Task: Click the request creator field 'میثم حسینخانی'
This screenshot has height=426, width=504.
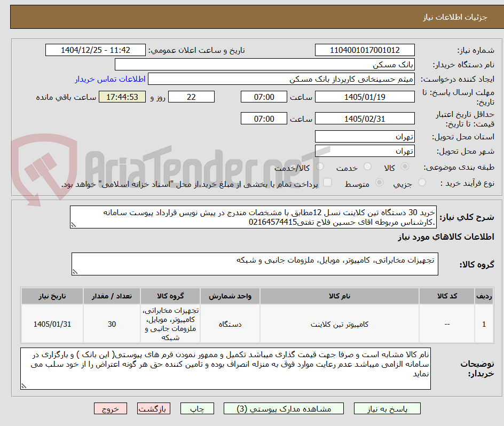Action: click(281, 79)
